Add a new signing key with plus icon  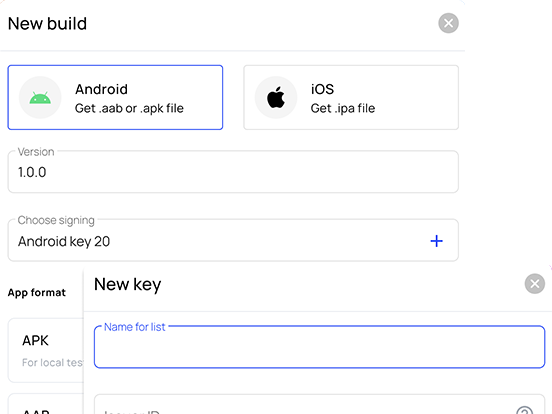pos(437,241)
